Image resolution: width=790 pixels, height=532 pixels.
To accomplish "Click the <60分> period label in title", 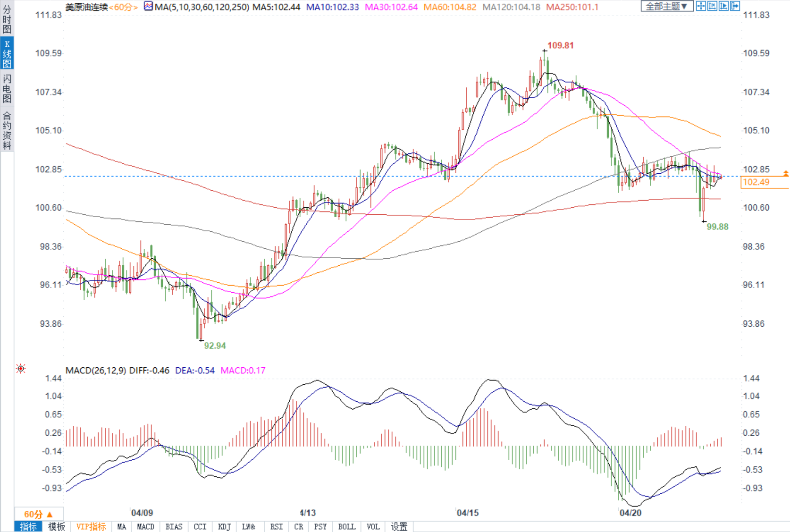I will click(x=123, y=7).
